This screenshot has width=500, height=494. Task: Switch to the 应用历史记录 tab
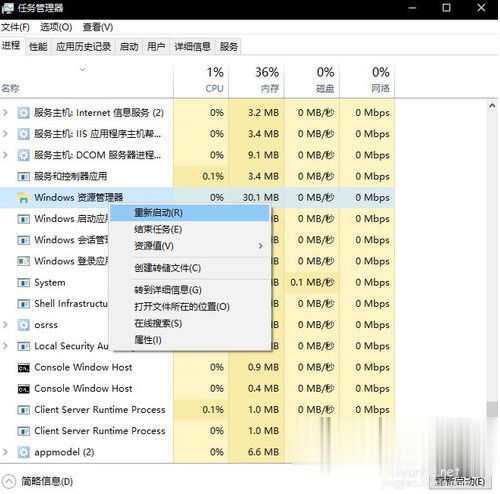83,47
